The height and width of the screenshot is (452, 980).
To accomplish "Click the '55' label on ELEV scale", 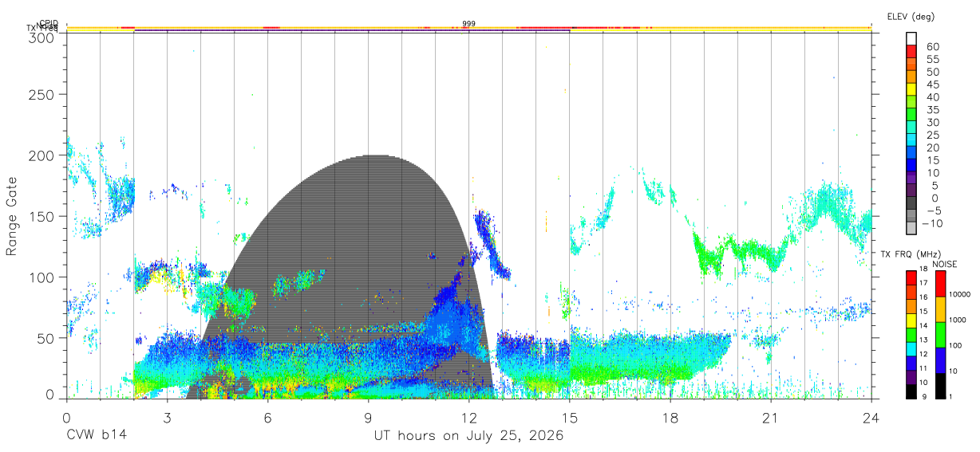I will click(x=931, y=59).
